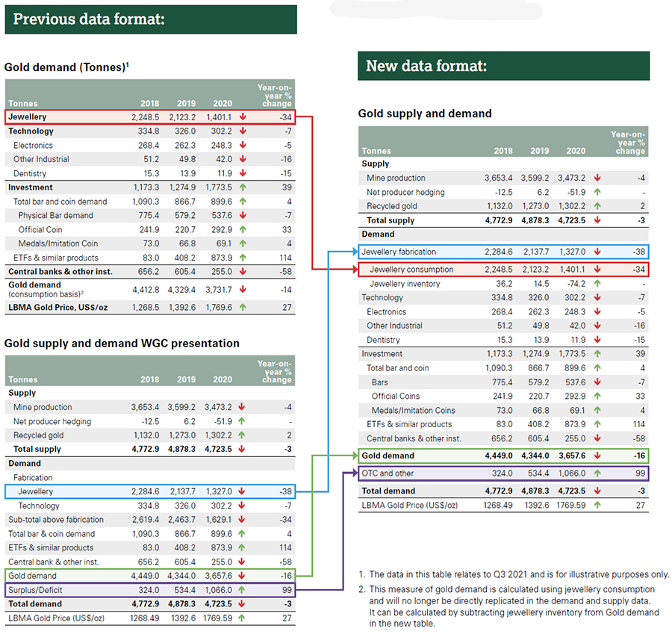Click green arrow in Jewellery inventory row
Screen dimensions: 672x637
597,284
